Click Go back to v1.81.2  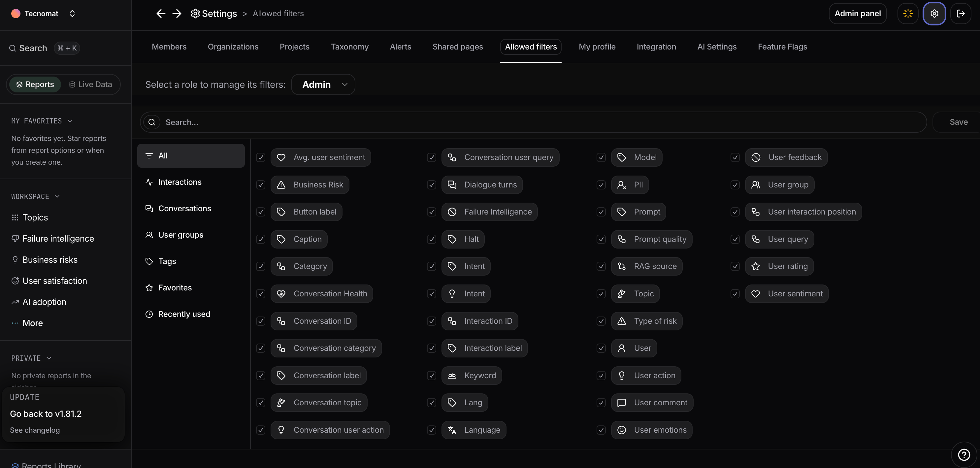[x=46, y=414]
